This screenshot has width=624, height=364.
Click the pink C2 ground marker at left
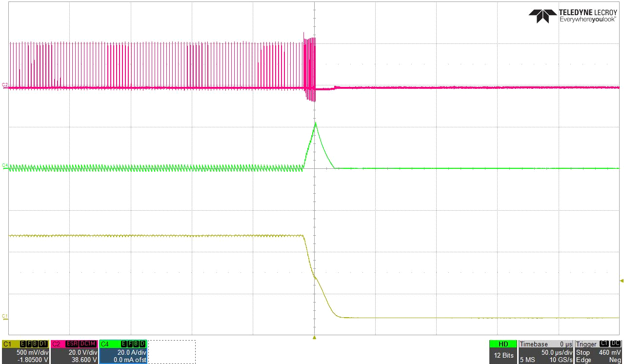coord(5,85)
